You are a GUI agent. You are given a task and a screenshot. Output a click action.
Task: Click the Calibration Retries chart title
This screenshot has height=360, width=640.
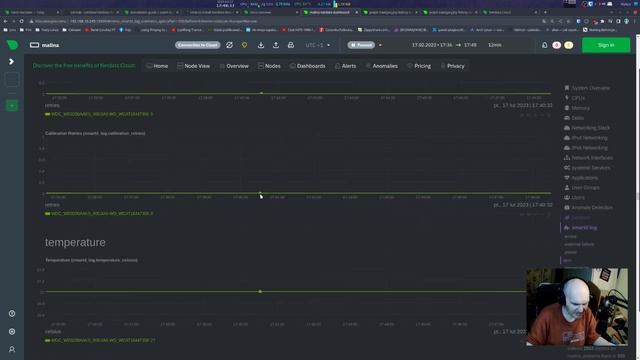95,133
